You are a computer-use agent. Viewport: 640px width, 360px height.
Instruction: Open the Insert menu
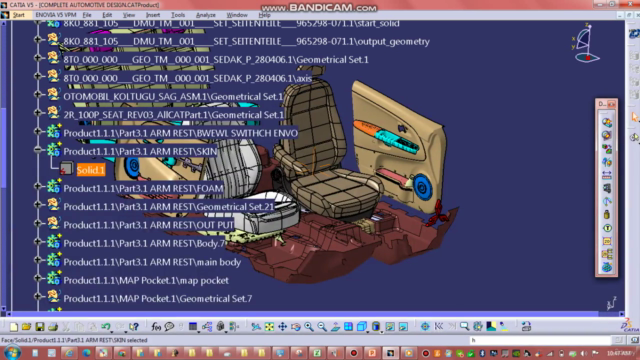coord(153,15)
